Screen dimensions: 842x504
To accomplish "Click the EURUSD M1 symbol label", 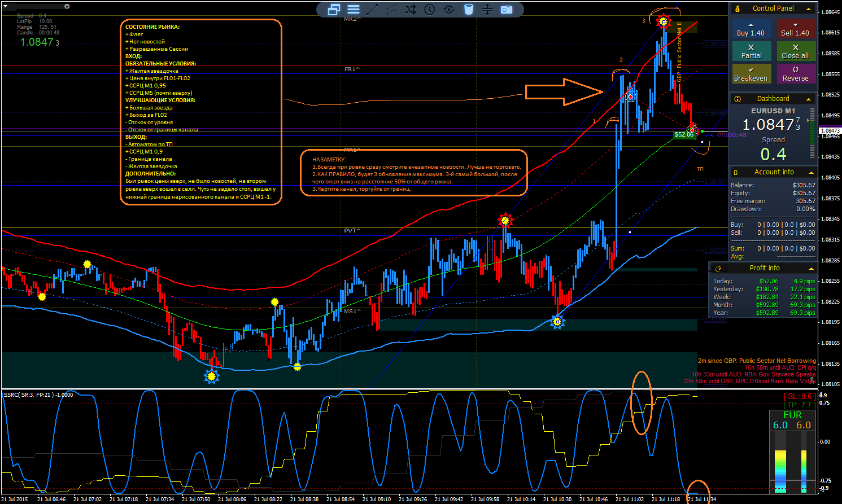I will (x=773, y=111).
